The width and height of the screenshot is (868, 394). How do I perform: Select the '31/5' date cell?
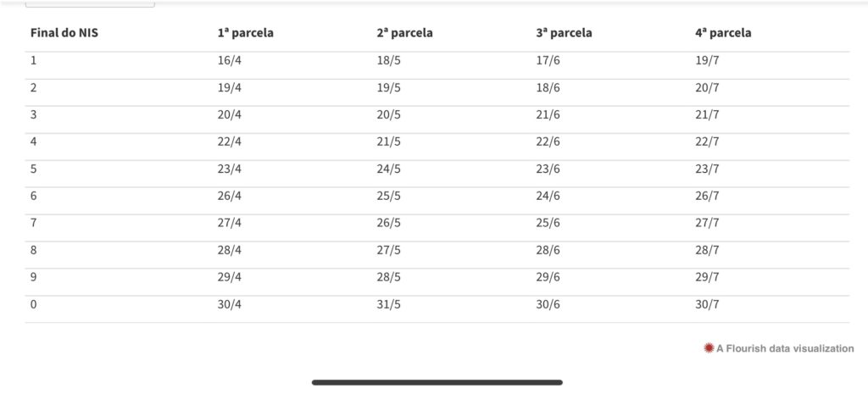click(x=389, y=304)
